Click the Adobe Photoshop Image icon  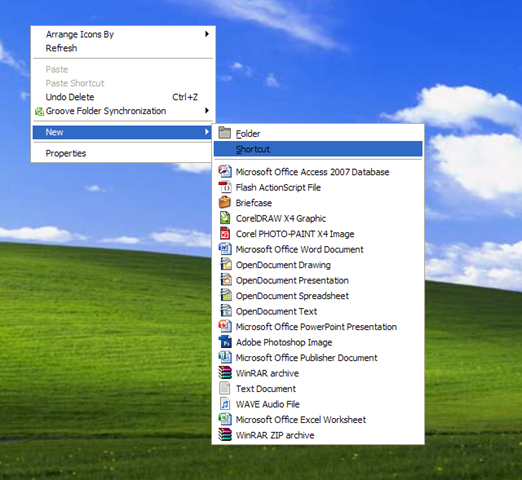click(x=225, y=342)
